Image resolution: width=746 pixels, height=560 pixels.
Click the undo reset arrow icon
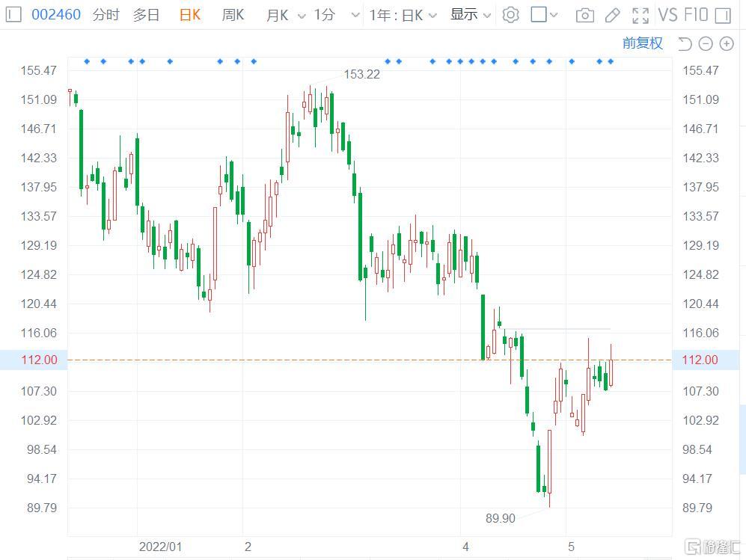[684, 43]
